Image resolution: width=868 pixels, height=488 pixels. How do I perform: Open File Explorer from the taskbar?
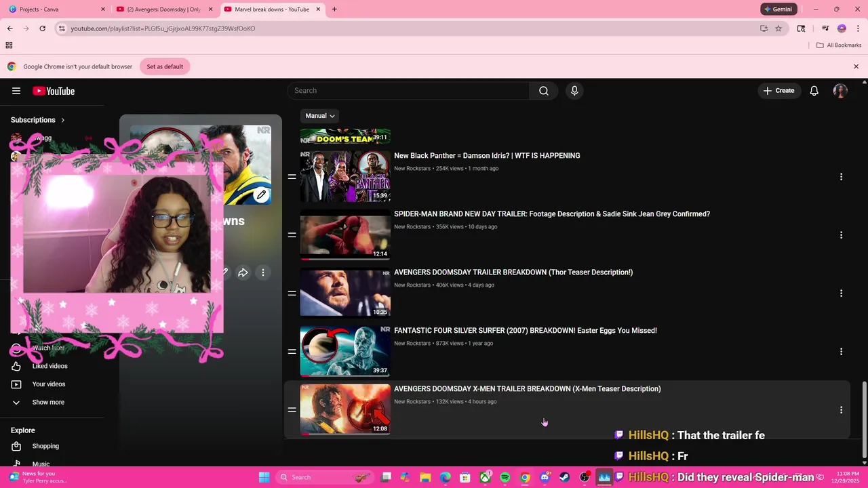pos(425,477)
